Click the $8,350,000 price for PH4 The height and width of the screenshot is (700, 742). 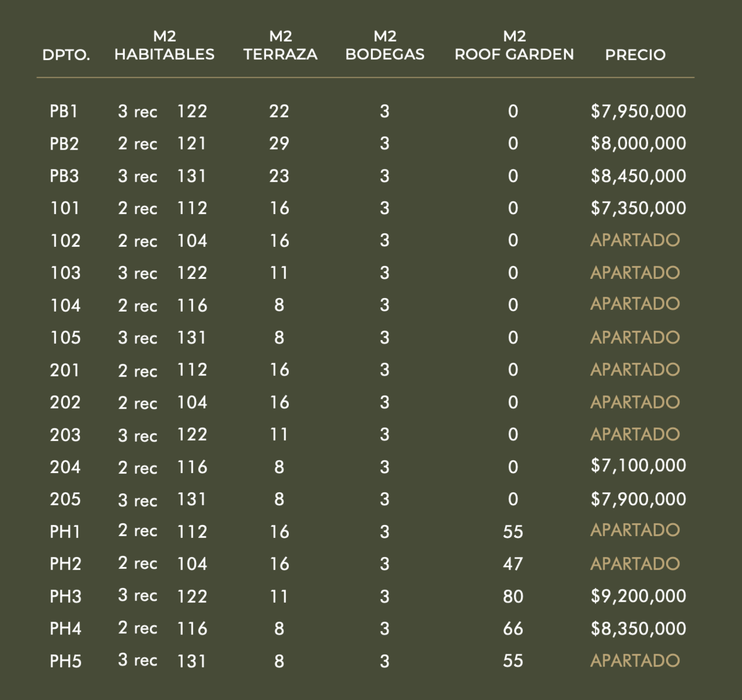tap(638, 629)
